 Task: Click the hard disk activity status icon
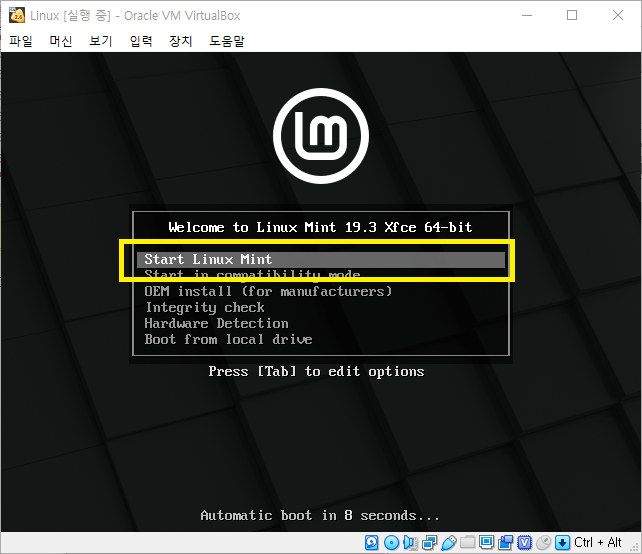tap(372, 543)
